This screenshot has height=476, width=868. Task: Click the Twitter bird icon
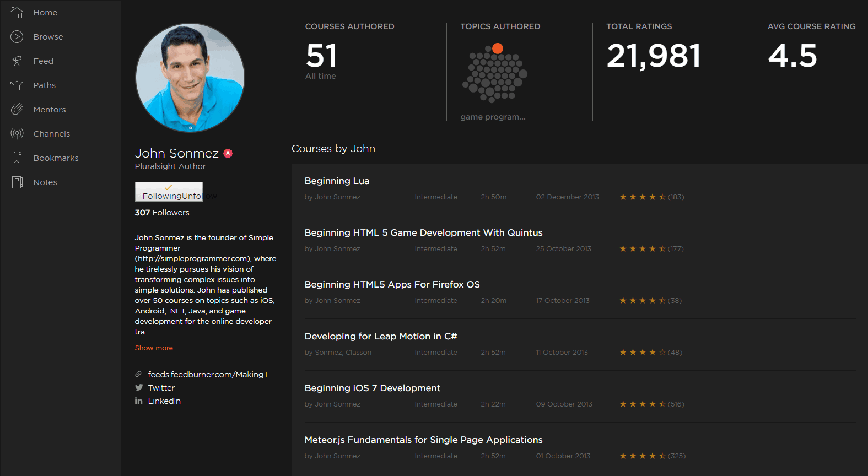[139, 387]
